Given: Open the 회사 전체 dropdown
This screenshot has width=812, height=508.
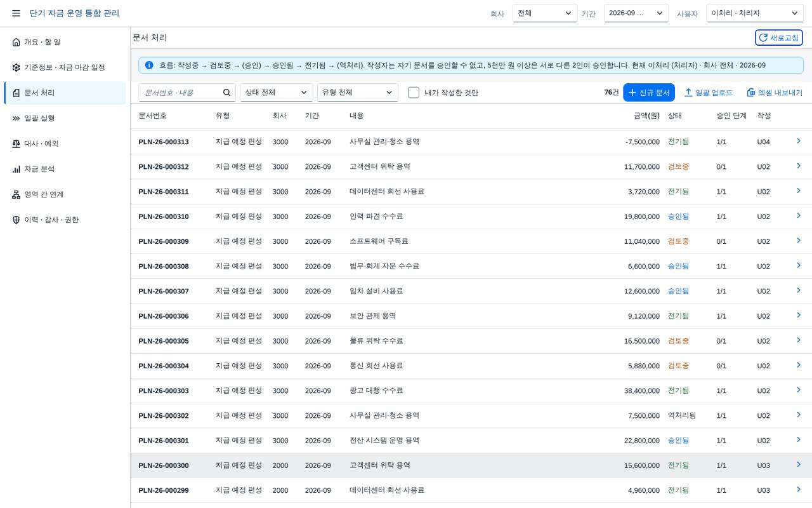Looking at the screenshot, I should [x=545, y=13].
